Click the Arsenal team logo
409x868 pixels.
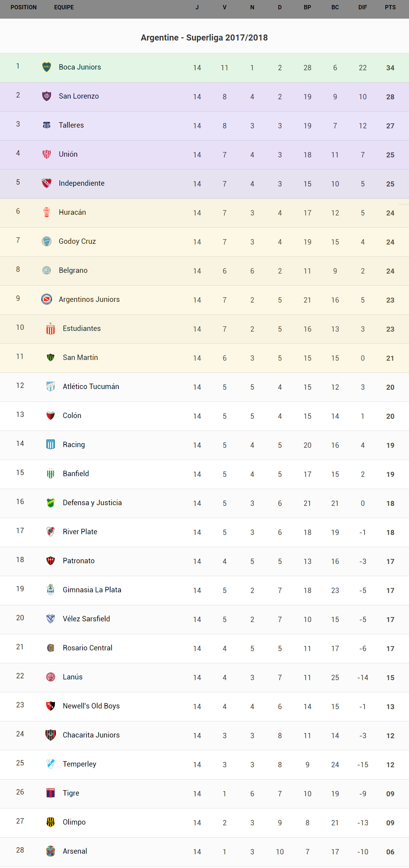click(x=51, y=851)
